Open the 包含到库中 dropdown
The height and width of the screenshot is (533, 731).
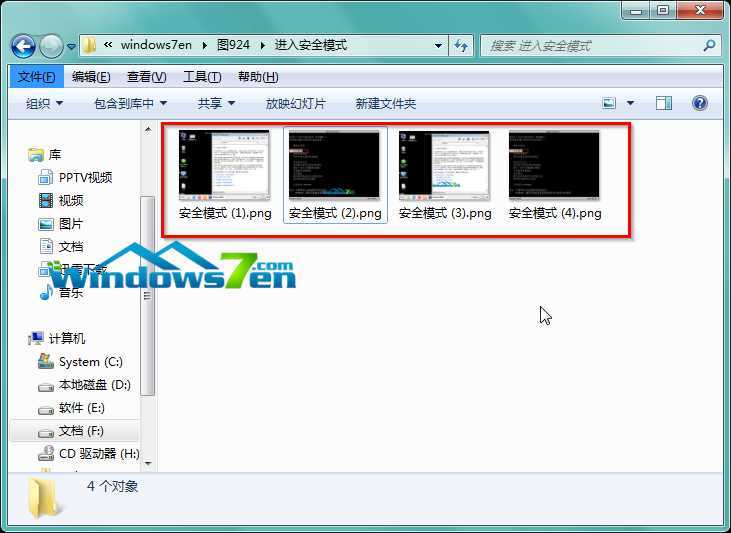pos(130,103)
